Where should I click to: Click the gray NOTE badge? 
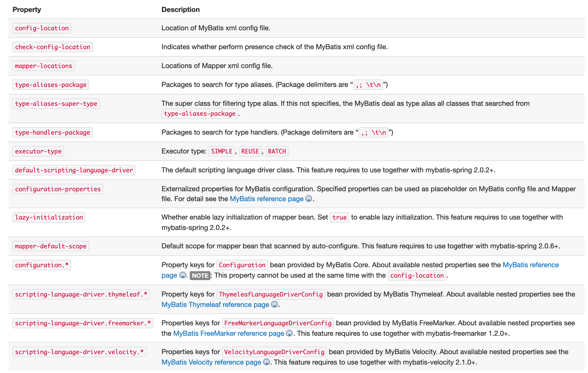200,275
